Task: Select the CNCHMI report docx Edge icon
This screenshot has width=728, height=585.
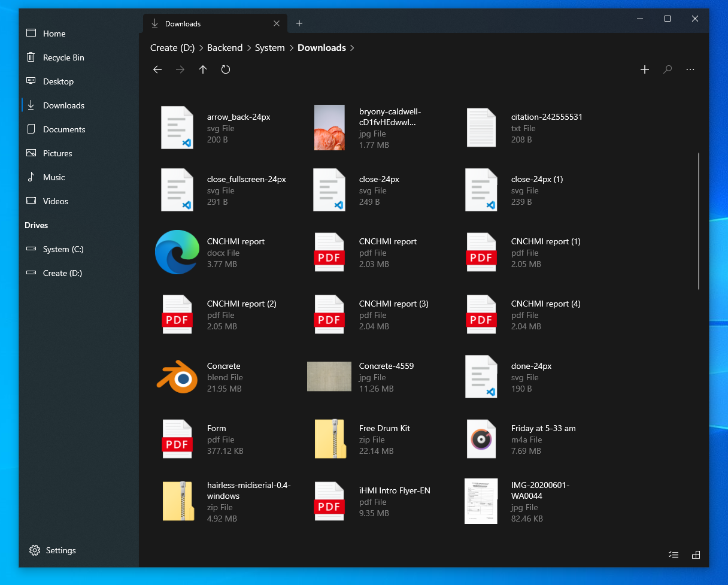Action: pyautogui.click(x=177, y=252)
